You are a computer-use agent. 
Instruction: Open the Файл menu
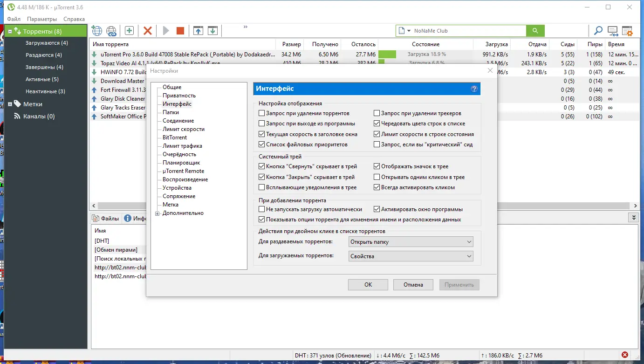click(x=14, y=19)
